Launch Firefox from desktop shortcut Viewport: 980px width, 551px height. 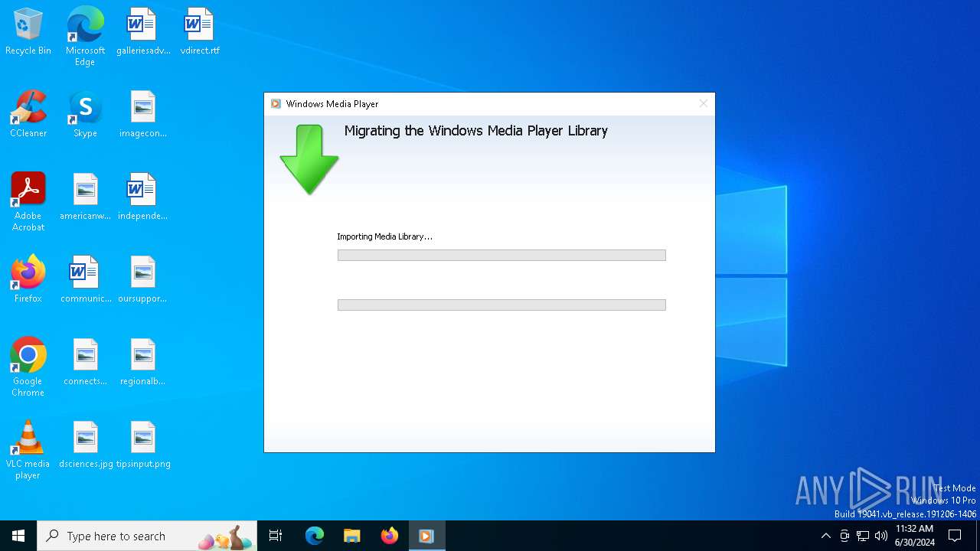click(x=28, y=279)
